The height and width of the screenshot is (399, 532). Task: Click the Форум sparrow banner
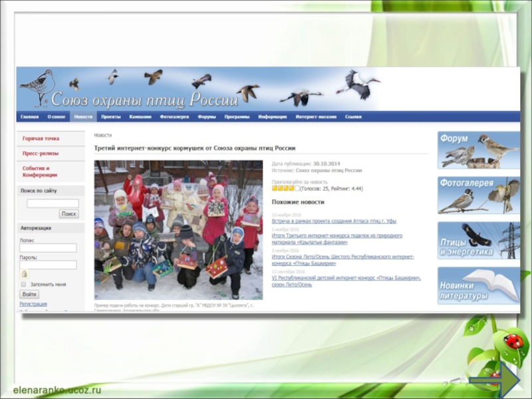pyautogui.click(x=478, y=150)
